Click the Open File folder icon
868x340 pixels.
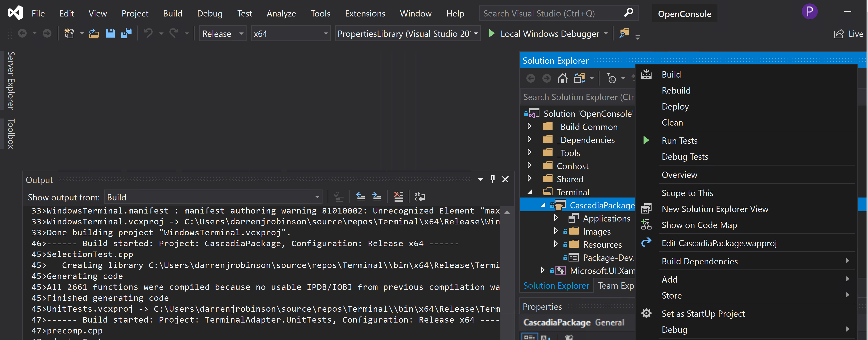[94, 34]
